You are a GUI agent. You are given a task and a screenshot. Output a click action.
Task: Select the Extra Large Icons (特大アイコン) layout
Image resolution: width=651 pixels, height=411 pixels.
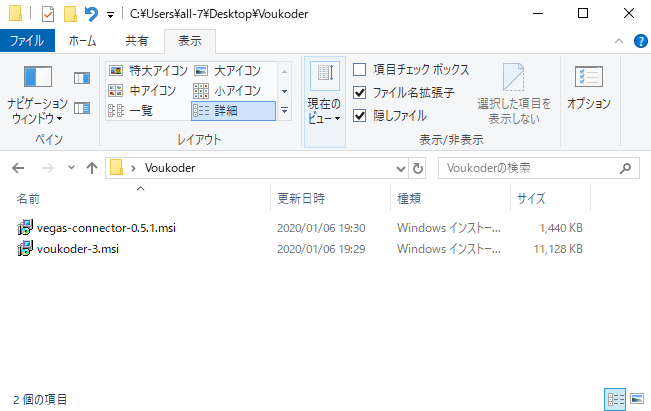[x=146, y=71]
